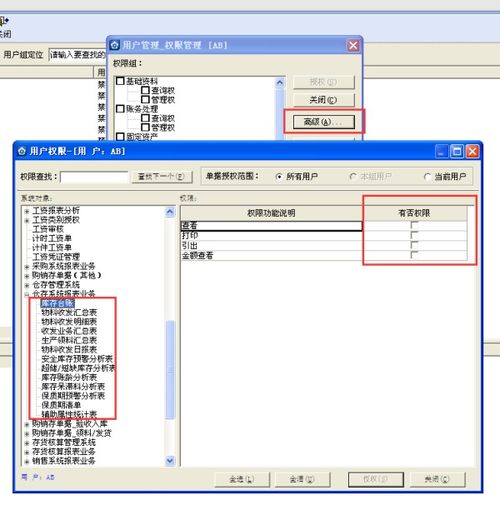This screenshot has height=510, width=500.
Task: Tick 有否权限 checkbox for 查看
Action: pyautogui.click(x=414, y=226)
